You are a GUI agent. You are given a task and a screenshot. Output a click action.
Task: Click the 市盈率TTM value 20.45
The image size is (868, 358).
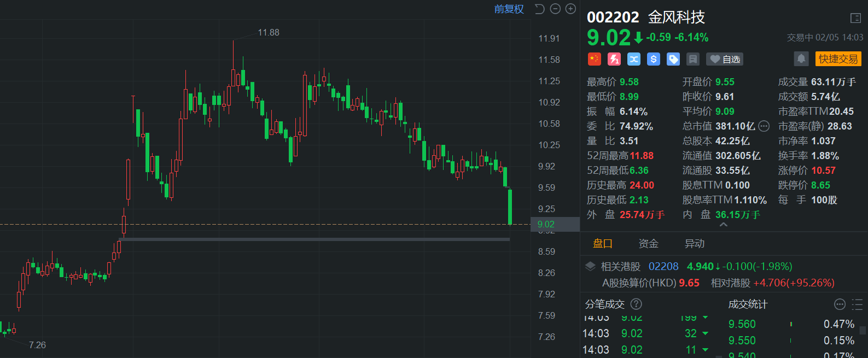(x=841, y=111)
